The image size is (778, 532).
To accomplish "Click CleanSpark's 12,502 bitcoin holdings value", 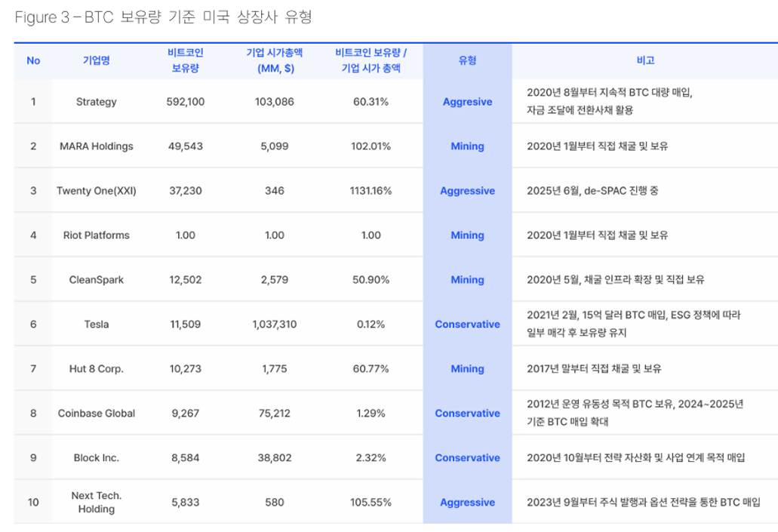I will (185, 280).
